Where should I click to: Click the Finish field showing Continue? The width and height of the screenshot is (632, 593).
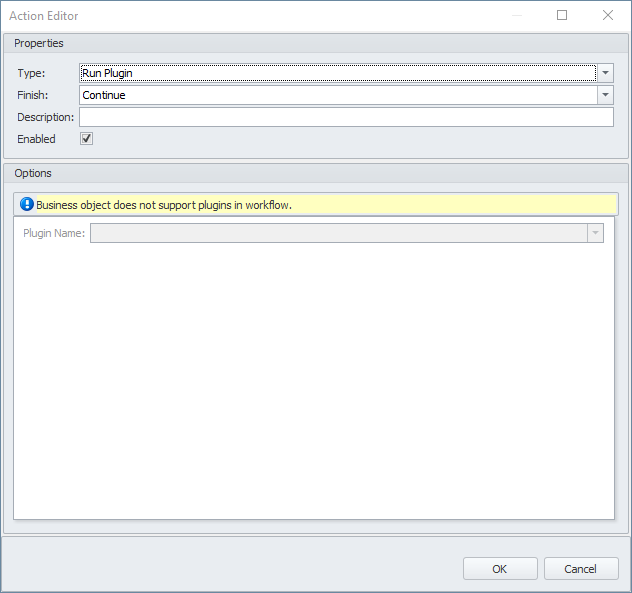pyautogui.click(x=337, y=95)
